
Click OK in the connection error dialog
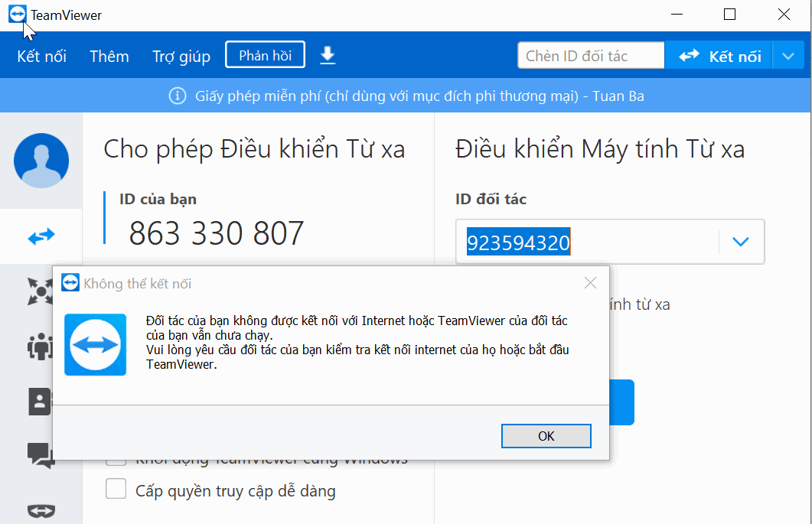tap(546, 436)
